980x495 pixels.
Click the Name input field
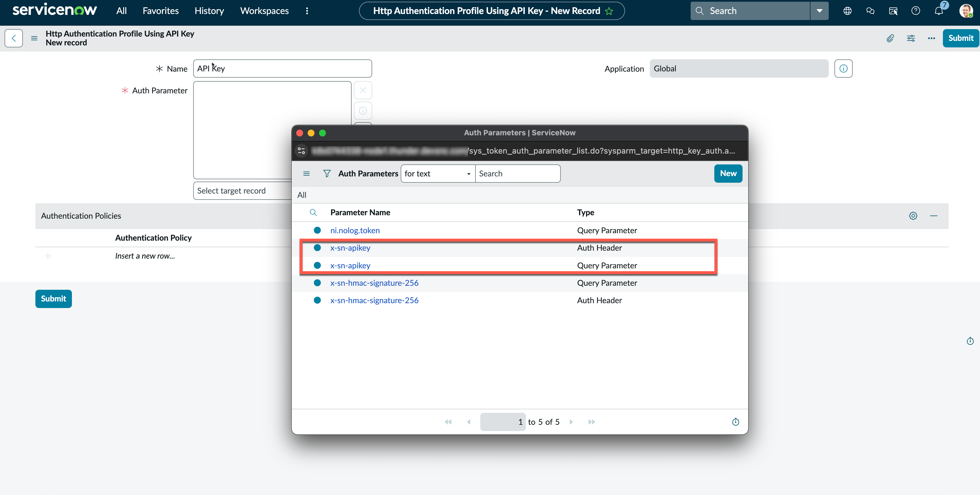point(282,69)
